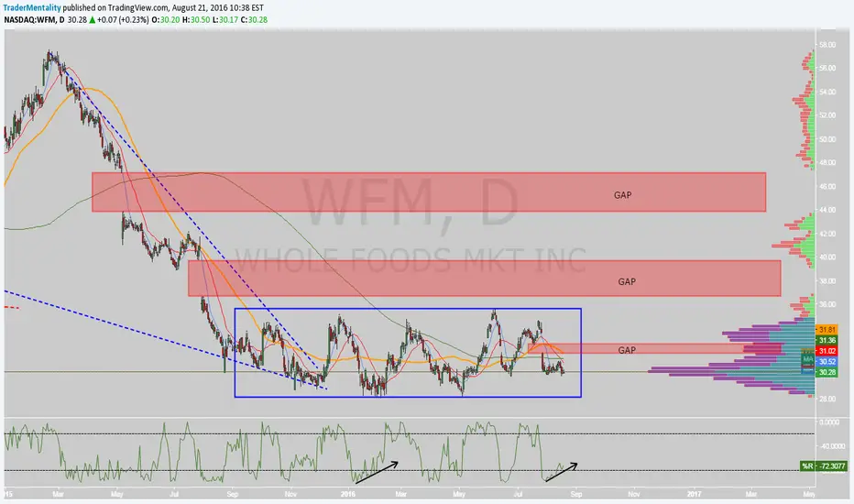Open the TraderMentality author link

[31, 7]
